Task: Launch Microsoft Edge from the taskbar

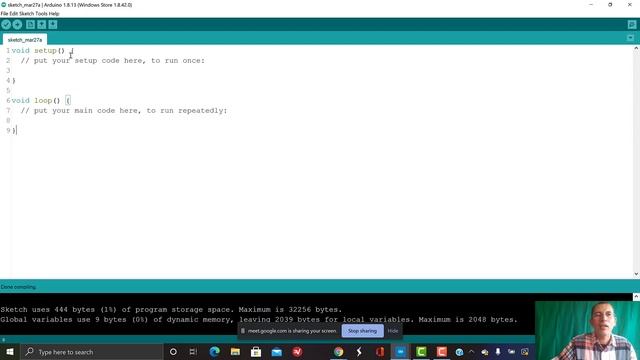Action: pos(214,352)
